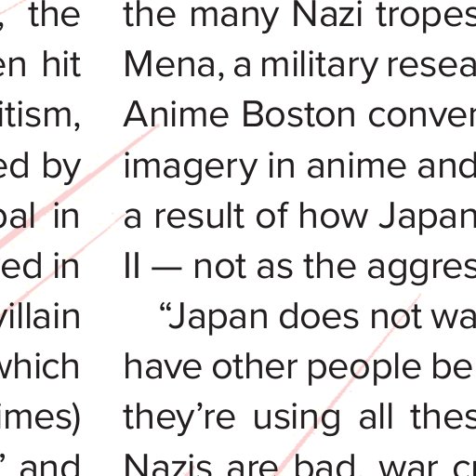The width and height of the screenshot is (476, 476).
Task: Click the capitalized word "Anime" before "Boston"
Action: (176, 114)
